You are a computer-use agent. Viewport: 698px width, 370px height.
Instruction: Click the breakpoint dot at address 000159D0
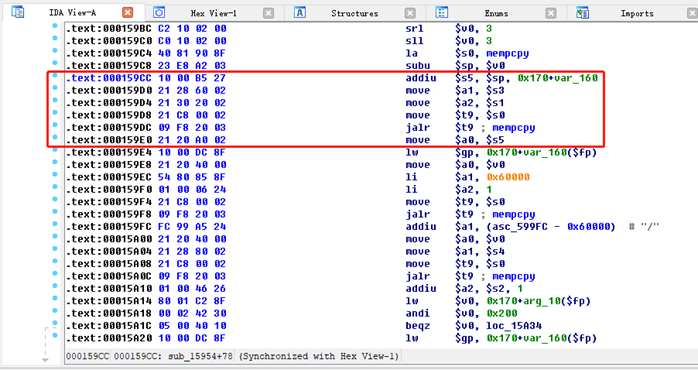click(x=55, y=88)
